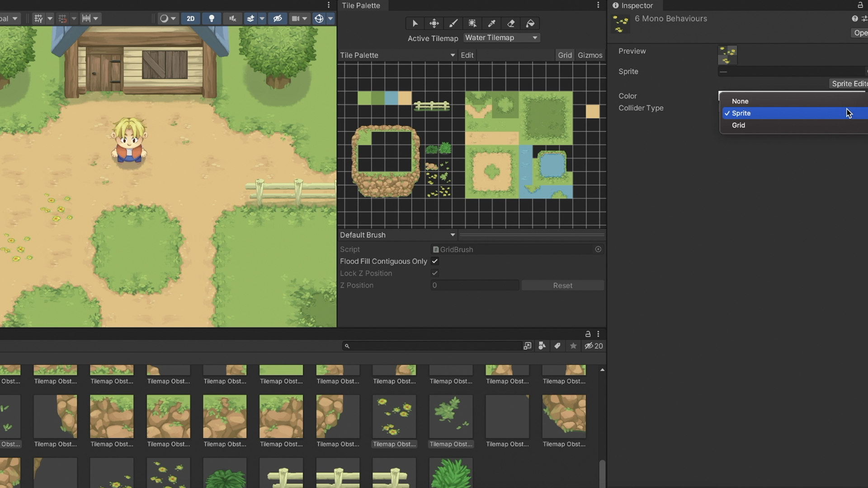
Task: Select the blue water tile swatch in palette
Action: pos(392,98)
